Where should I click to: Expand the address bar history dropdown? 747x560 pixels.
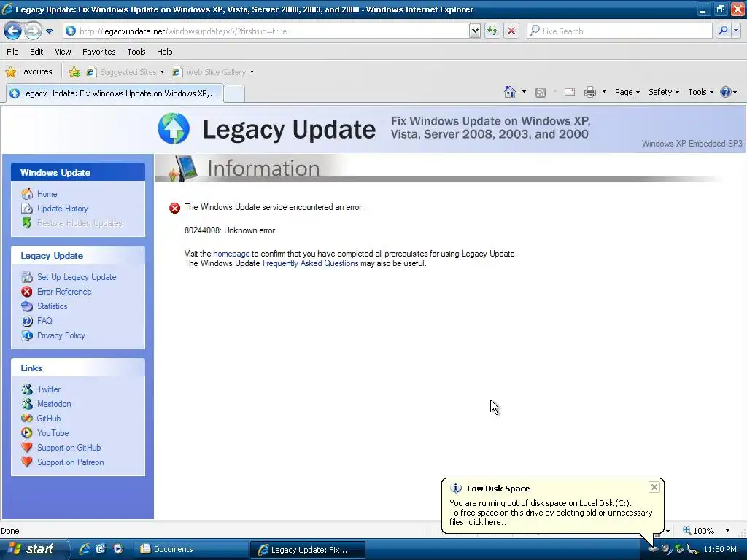coord(474,31)
